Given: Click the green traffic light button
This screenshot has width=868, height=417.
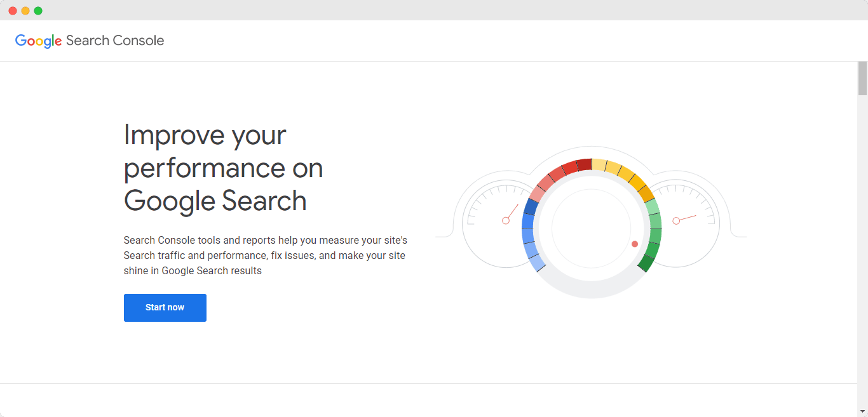Looking at the screenshot, I should (x=38, y=10).
